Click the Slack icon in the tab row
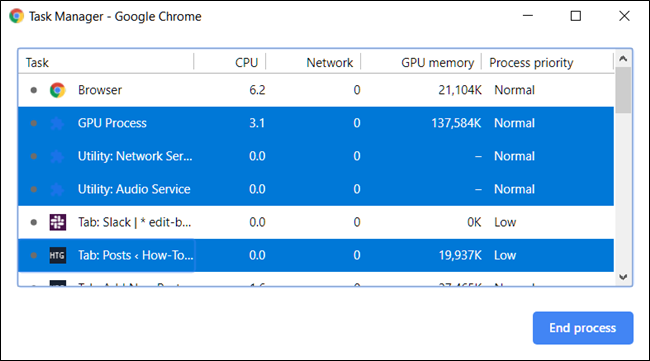The height and width of the screenshot is (361, 650). click(x=58, y=222)
